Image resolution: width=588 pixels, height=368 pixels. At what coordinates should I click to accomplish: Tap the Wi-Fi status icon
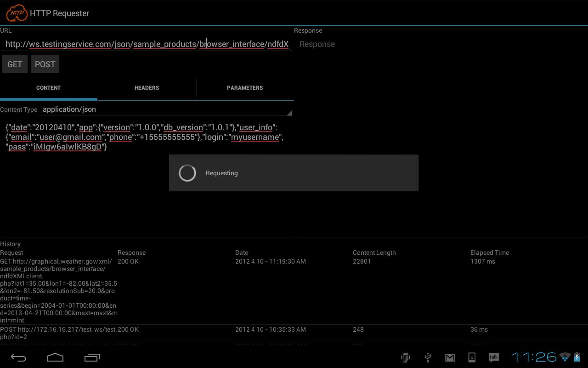(565, 357)
